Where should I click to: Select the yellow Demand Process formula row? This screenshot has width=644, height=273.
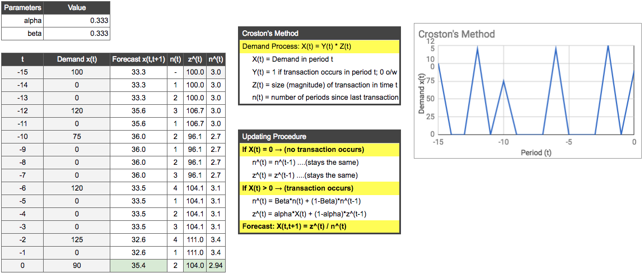coord(319,47)
